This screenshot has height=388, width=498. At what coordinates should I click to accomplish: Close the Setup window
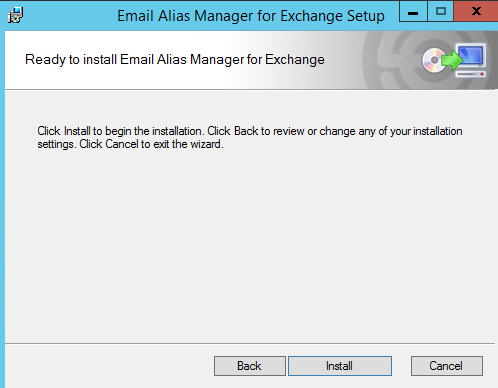tap(476, 12)
